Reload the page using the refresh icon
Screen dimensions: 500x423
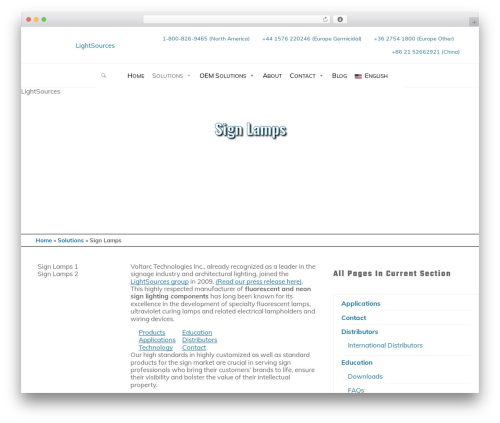click(x=325, y=19)
